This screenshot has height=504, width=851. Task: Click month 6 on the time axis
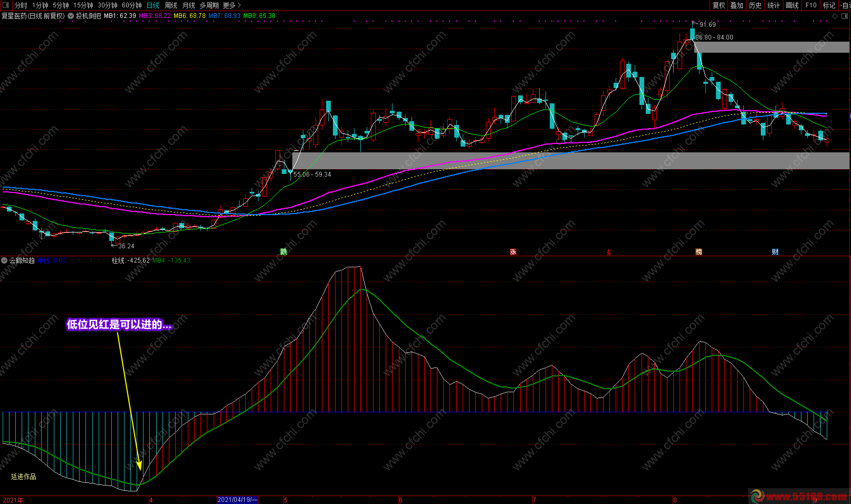[x=400, y=500]
